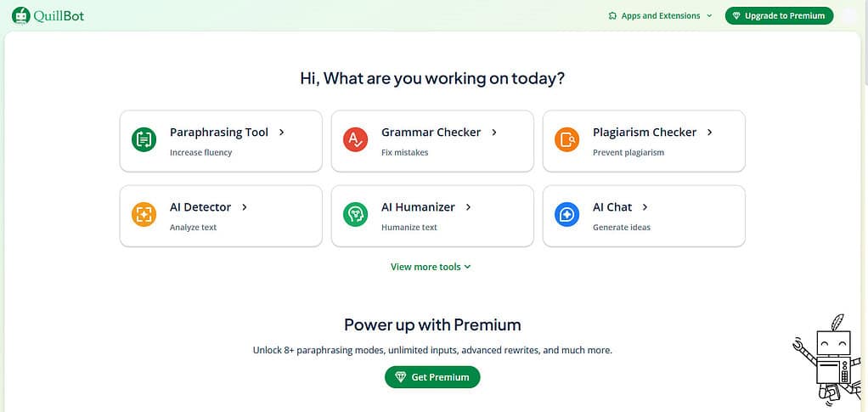
Task: Click Upgrade to Premium button
Action: click(x=779, y=16)
